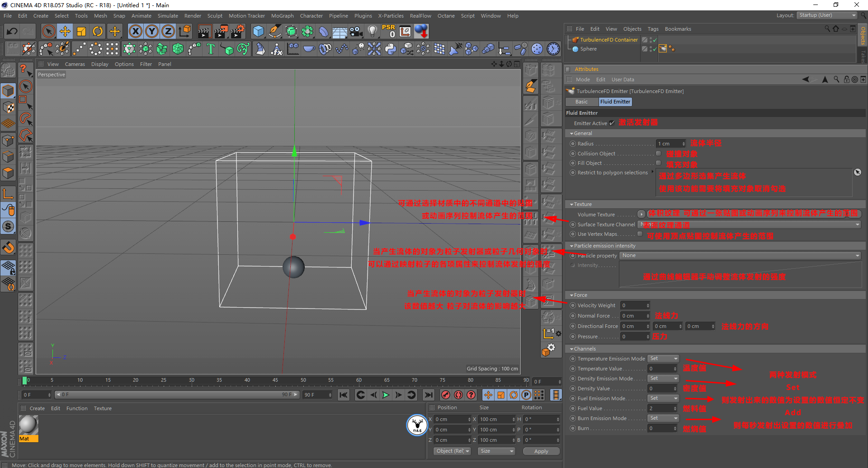Open Temperature Emission Mode dropdown
The image size is (868, 468).
click(663, 359)
